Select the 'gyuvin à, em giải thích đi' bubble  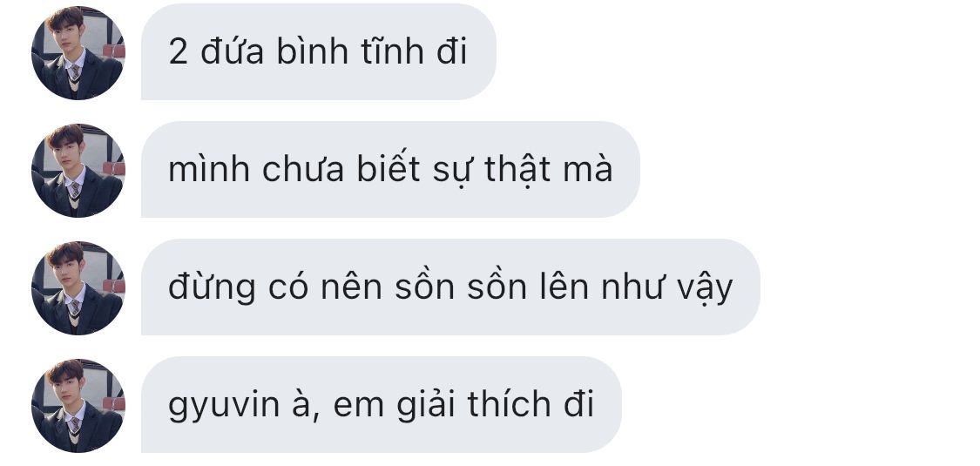[x=382, y=404]
